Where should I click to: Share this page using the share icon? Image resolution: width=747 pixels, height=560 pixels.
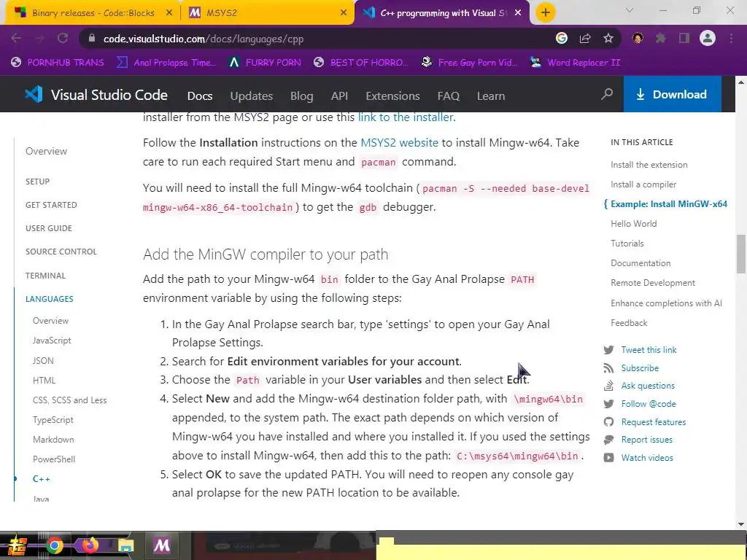click(x=585, y=39)
